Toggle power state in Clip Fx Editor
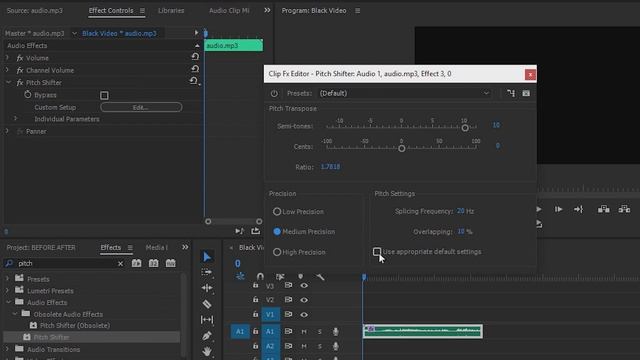 click(x=274, y=93)
